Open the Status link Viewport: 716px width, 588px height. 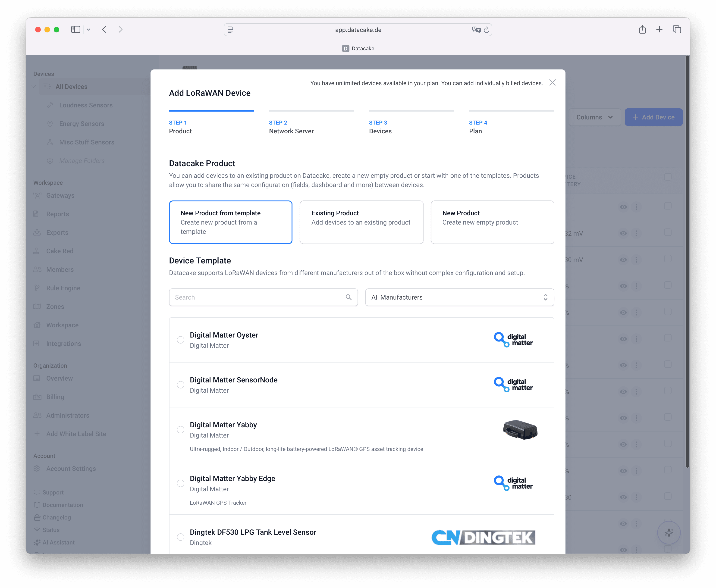(x=46, y=530)
